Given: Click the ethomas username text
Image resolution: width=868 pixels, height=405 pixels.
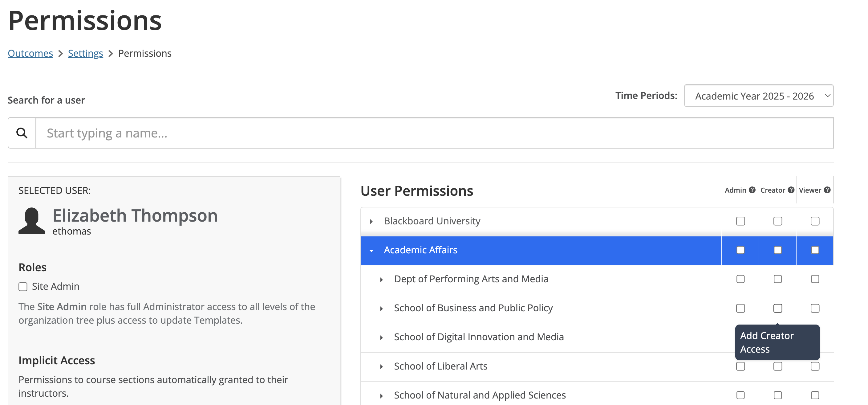Looking at the screenshot, I should click(x=71, y=231).
